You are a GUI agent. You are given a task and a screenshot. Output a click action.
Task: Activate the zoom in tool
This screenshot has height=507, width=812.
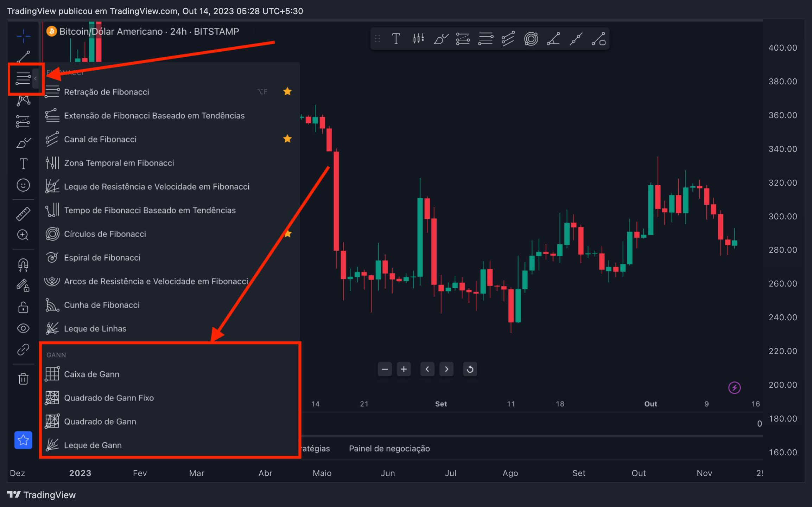[23, 235]
